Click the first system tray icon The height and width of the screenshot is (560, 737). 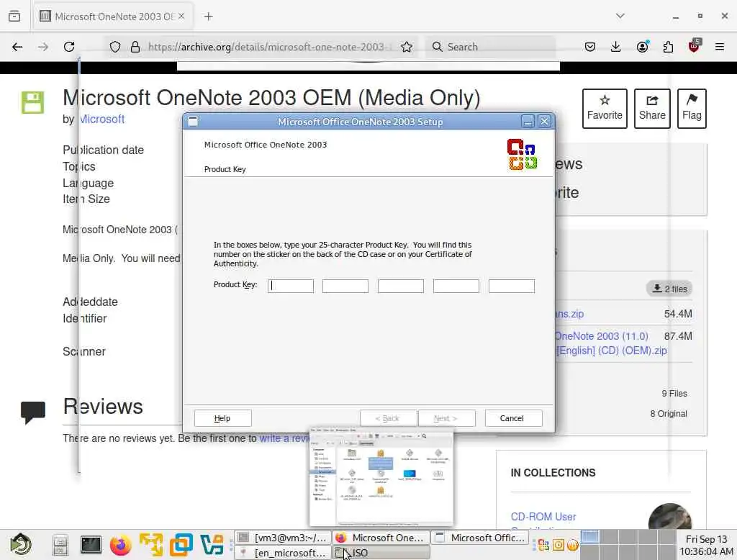(x=544, y=545)
